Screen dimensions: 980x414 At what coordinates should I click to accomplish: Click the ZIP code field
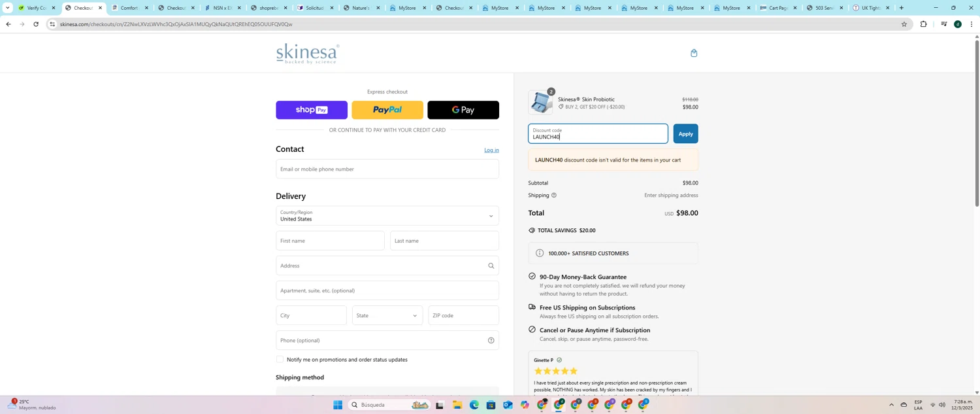tap(463, 315)
